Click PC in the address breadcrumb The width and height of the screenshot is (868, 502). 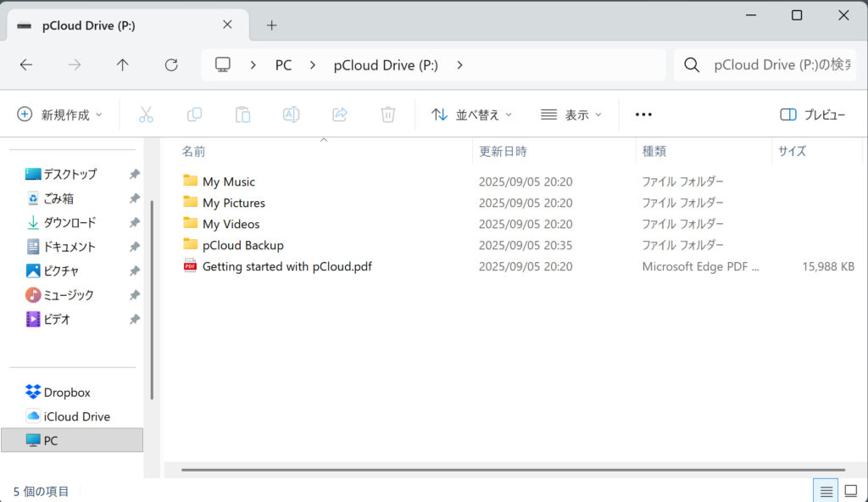pyautogui.click(x=283, y=64)
